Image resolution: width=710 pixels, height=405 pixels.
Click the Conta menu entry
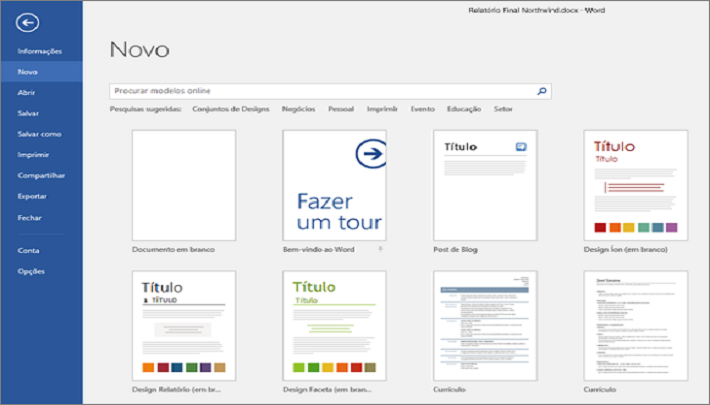pyautogui.click(x=28, y=250)
